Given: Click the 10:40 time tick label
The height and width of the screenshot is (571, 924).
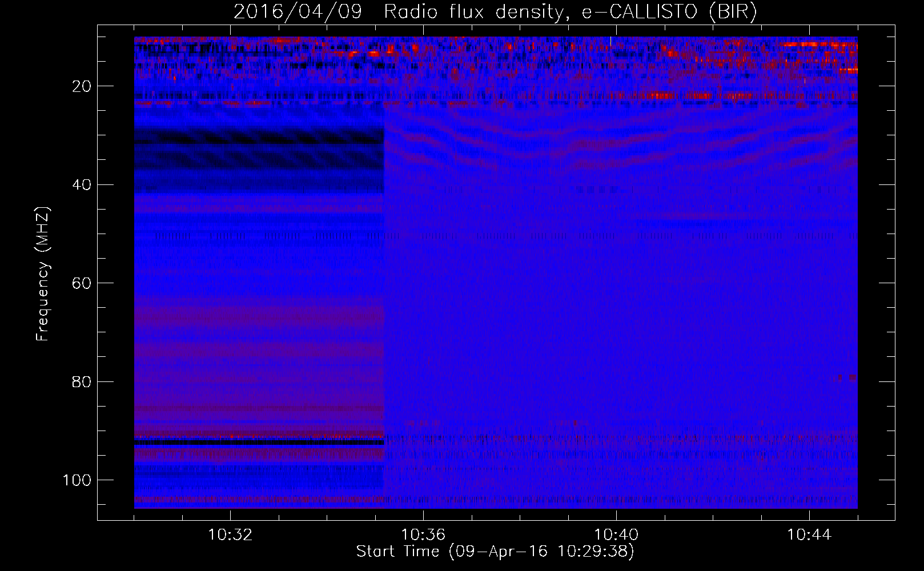Looking at the screenshot, I should pyautogui.click(x=616, y=535).
